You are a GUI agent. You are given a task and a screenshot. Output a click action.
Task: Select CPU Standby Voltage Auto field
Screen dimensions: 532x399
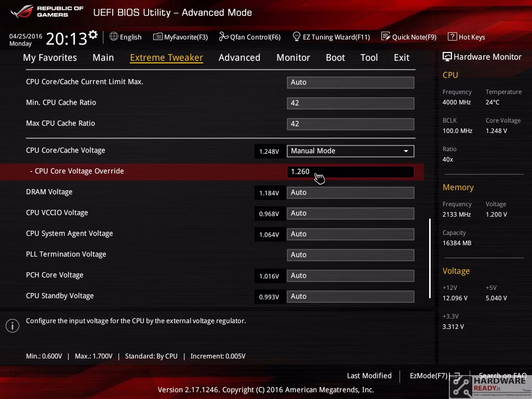[351, 297]
